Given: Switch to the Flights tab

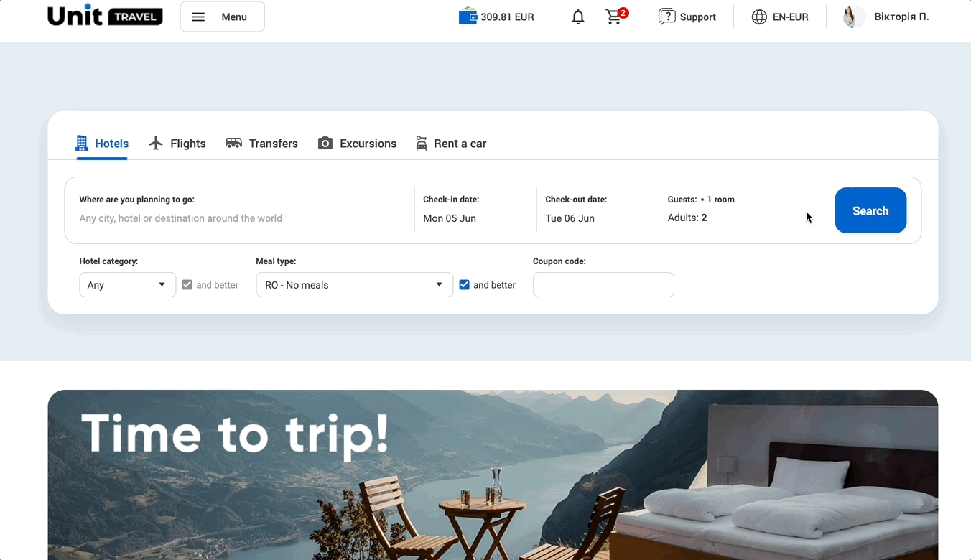Looking at the screenshot, I should 177,144.
